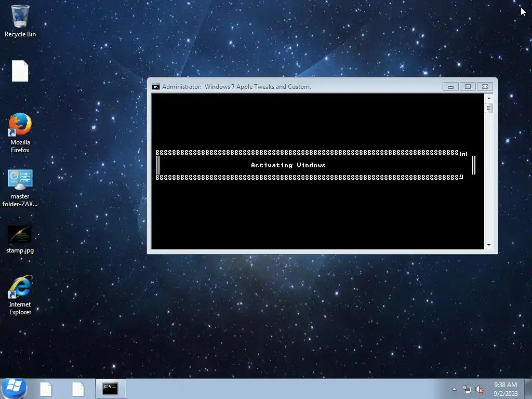Click the Show desktop strip by the clock
Viewport: 532px width, 399px height.
528,389
